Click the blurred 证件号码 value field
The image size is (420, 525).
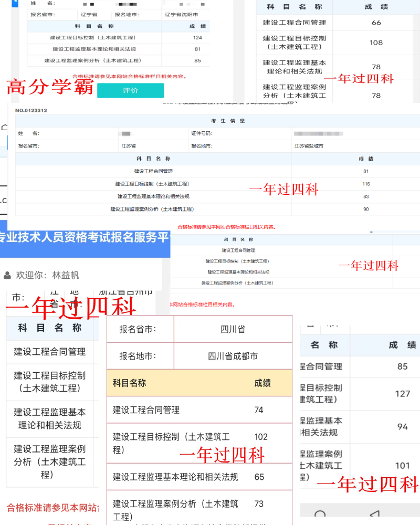pyautogui.click(x=315, y=134)
